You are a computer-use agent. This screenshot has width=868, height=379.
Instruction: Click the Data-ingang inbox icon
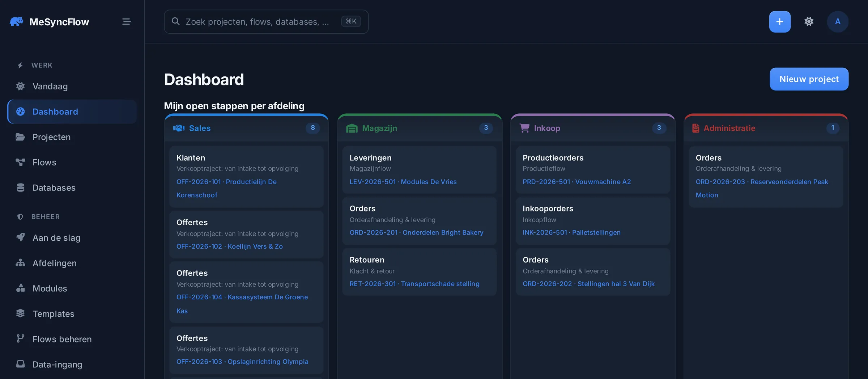click(21, 364)
